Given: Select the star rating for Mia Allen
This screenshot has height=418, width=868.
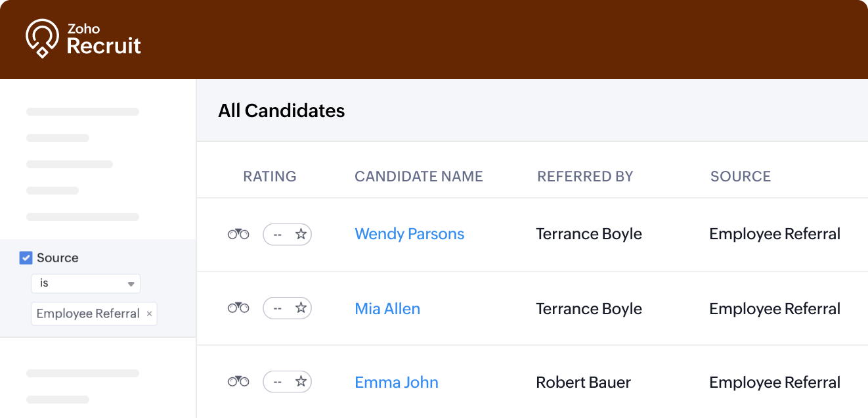Looking at the screenshot, I should click(x=301, y=308).
